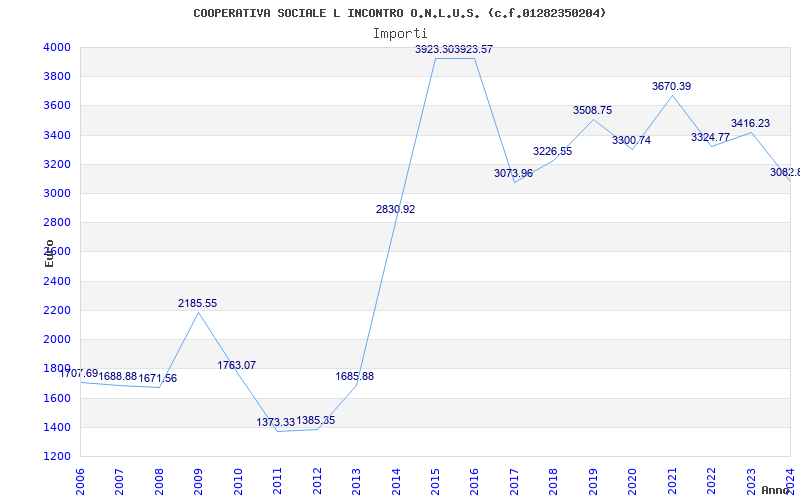This screenshot has height=500, width=800.
Task: Click y-axis value 2400
Action: pyautogui.click(x=58, y=281)
